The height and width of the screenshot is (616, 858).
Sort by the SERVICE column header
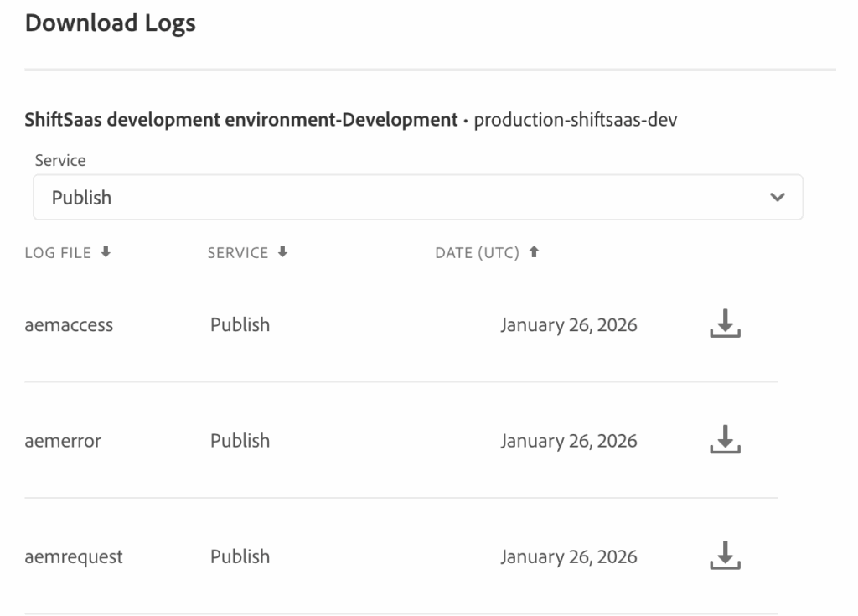238,253
